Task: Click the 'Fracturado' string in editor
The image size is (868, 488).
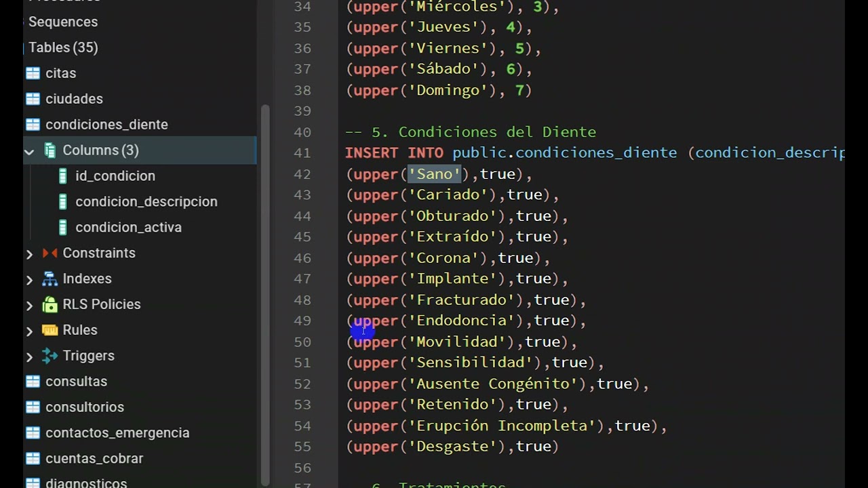Action: 461,300
